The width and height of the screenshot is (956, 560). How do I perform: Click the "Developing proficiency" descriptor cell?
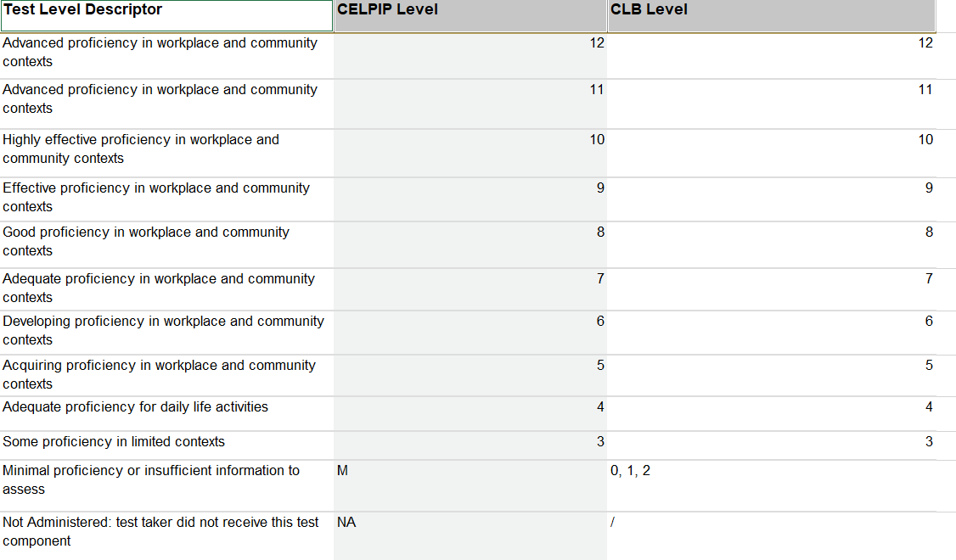point(166,331)
